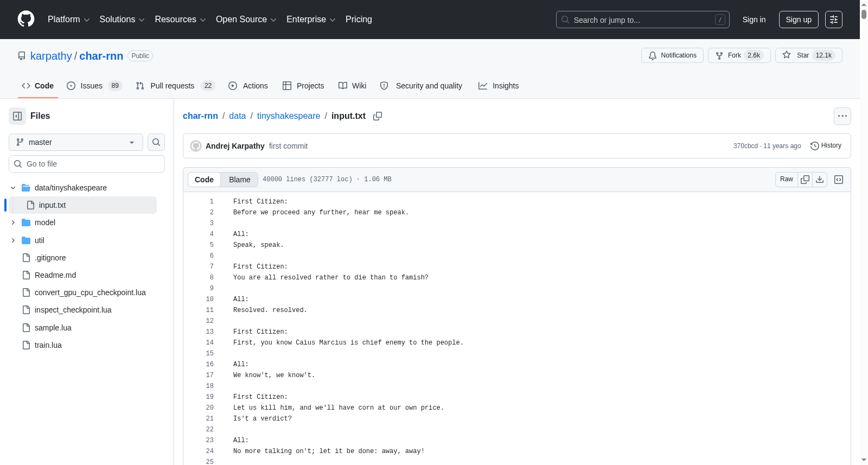Switch to Blame view
This screenshot has height=465, width=868.
click(239, 180)
